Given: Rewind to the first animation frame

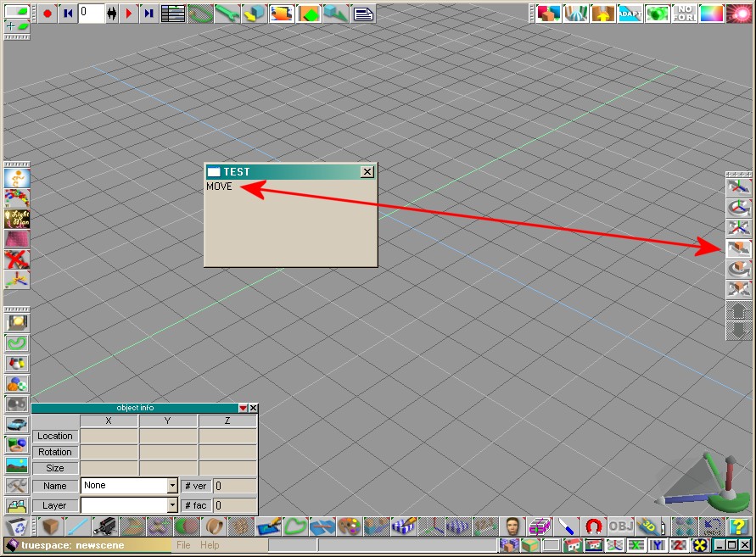Looking at the screenshot, I should [x=68, y=14].
